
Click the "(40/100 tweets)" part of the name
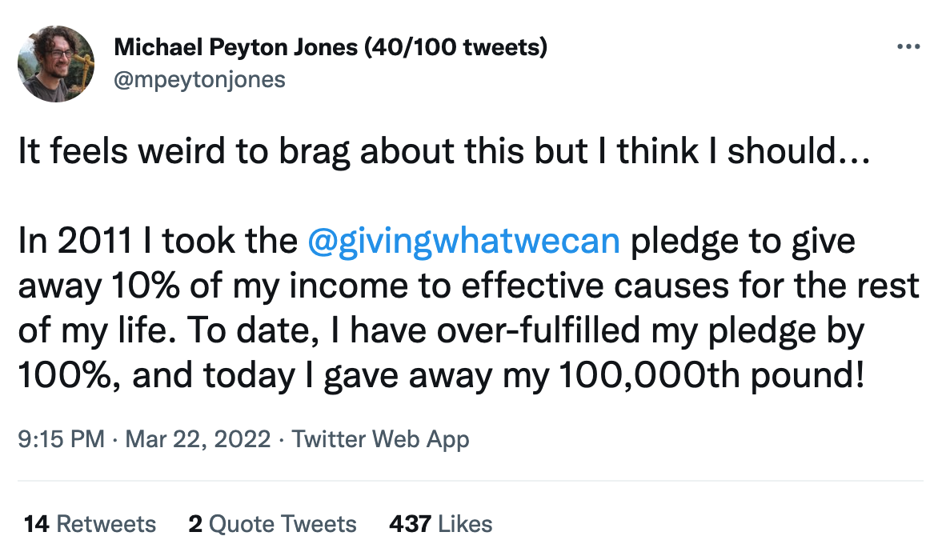(x=456, y=47)
